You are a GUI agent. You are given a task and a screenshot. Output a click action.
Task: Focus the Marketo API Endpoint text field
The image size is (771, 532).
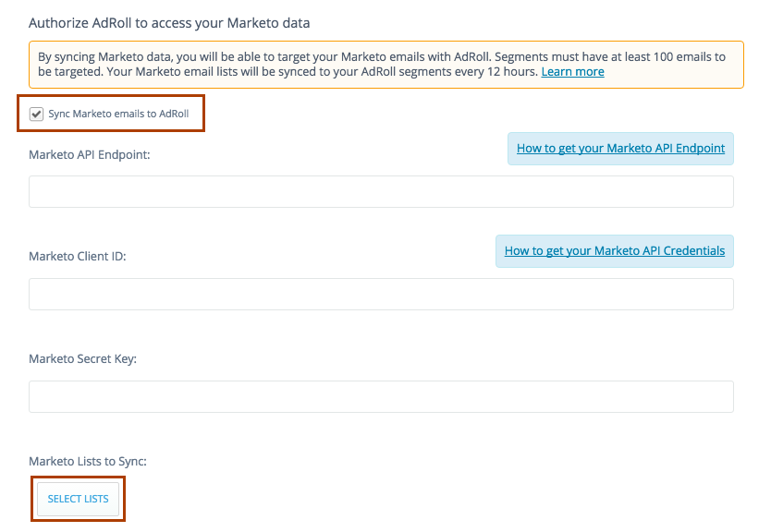pos(381,191)
